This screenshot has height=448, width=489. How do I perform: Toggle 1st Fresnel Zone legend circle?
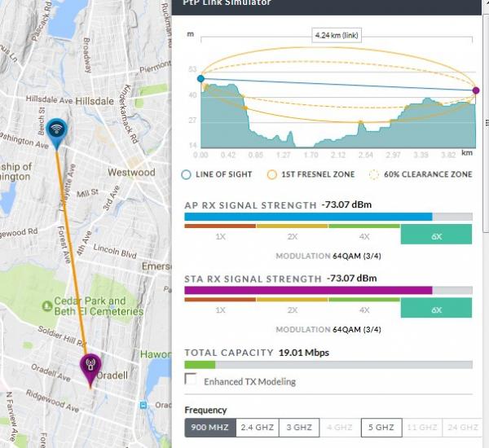click(272, 174)
